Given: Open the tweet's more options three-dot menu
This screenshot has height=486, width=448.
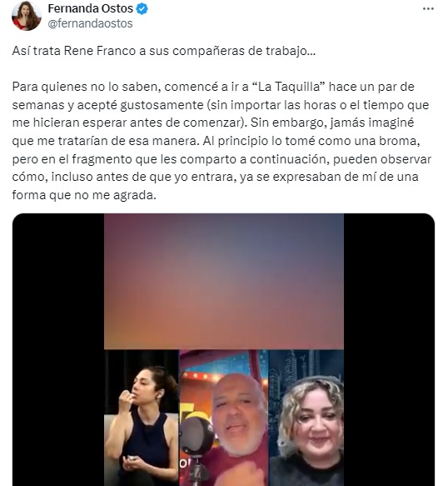Looking at the screenshot, I should coord(428,9).
